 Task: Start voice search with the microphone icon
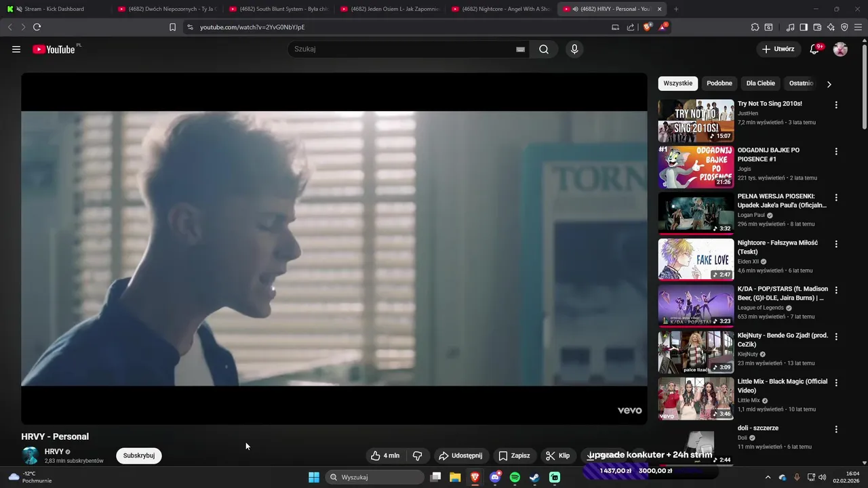point(574,49)
